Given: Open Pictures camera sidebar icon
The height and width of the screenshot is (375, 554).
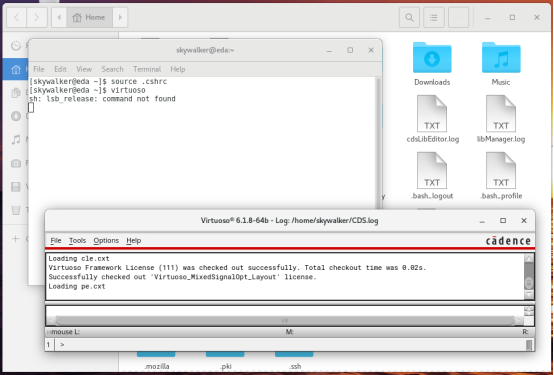Looking at the screenshot, I should [x=16, y=163].
